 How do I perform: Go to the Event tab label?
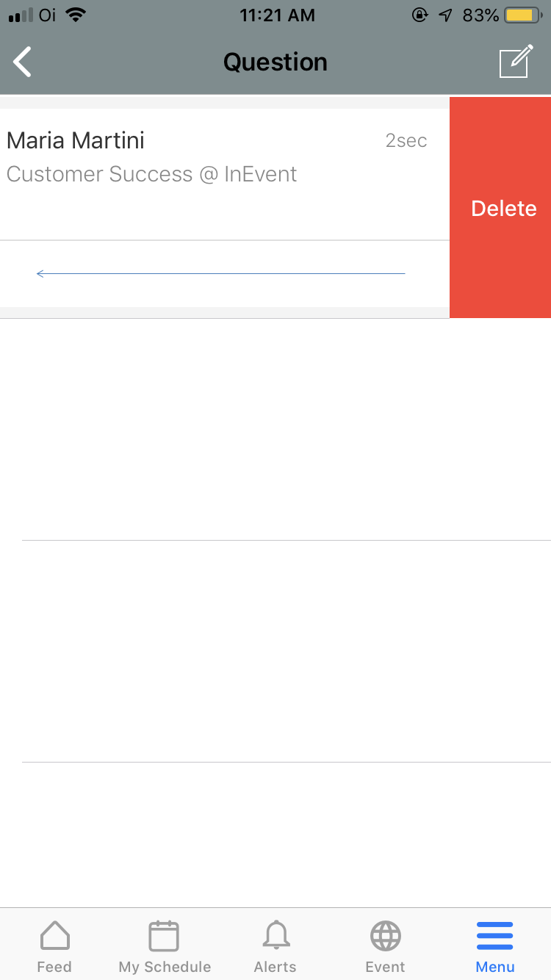(386, 967)
